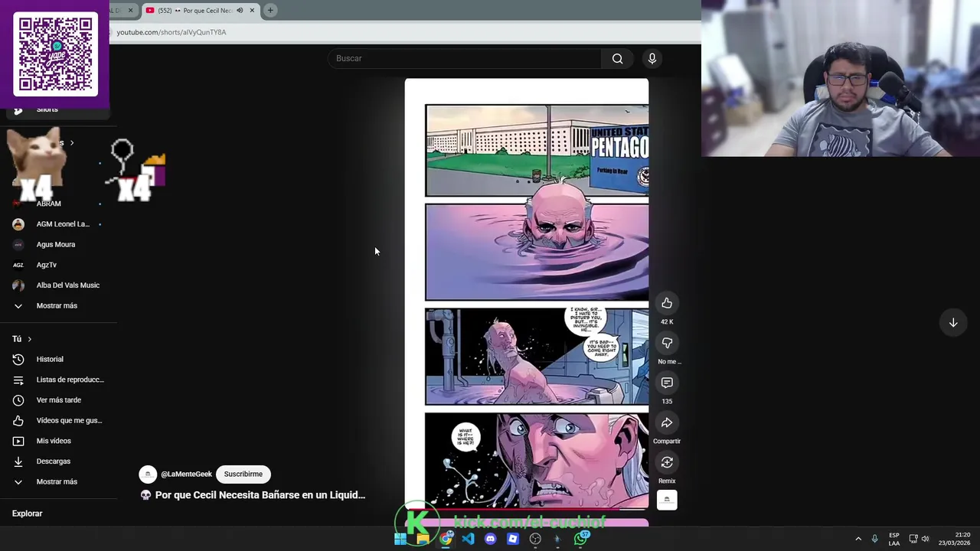Mute the YouTube tab audio icon

point(240,10)
